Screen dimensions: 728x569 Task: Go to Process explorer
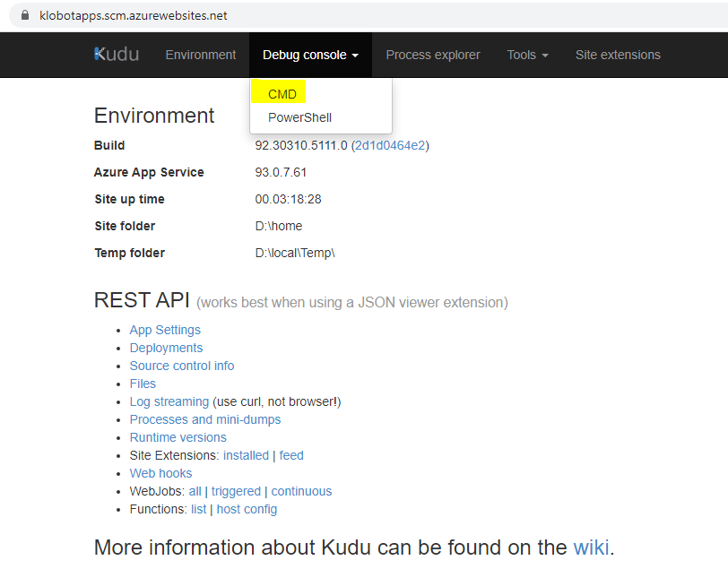tap(433, 55)
